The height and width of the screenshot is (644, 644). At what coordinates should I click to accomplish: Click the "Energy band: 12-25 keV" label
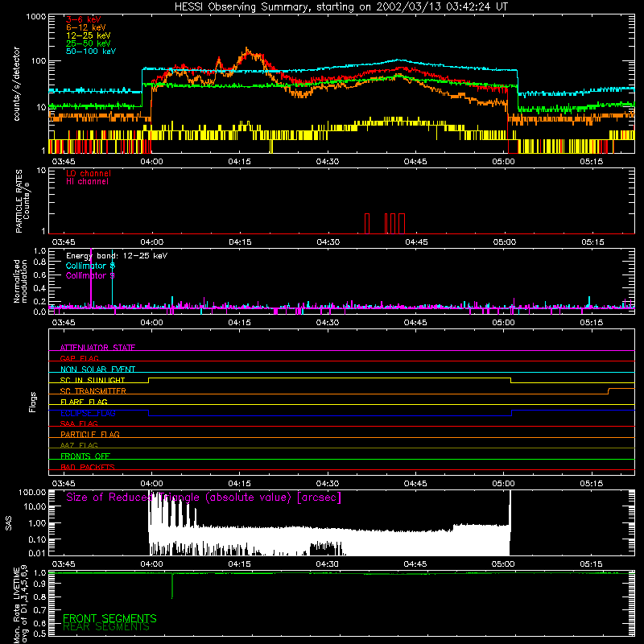pyautogui.click(x=117, y=256)
